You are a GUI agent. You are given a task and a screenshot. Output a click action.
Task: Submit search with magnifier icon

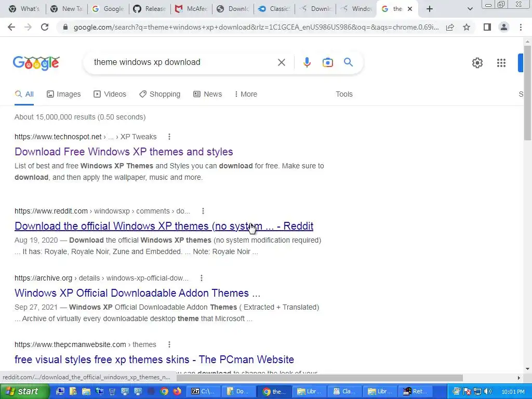(348, 62)
